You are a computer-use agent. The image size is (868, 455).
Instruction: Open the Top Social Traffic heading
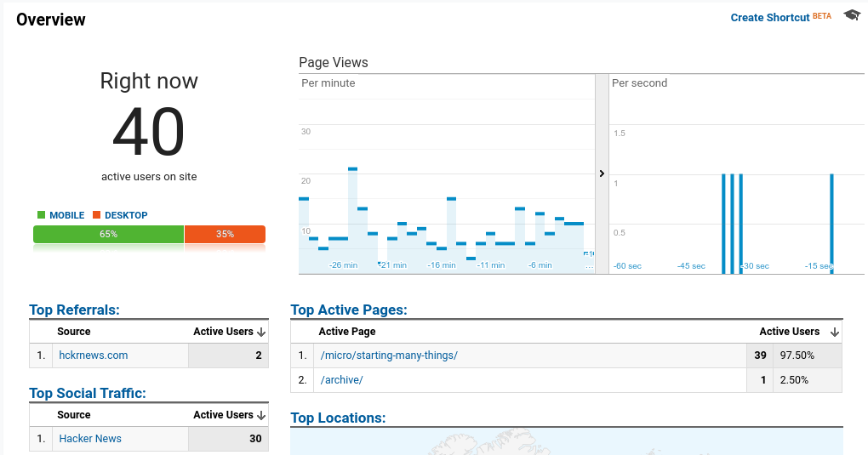tap(88, 393)
